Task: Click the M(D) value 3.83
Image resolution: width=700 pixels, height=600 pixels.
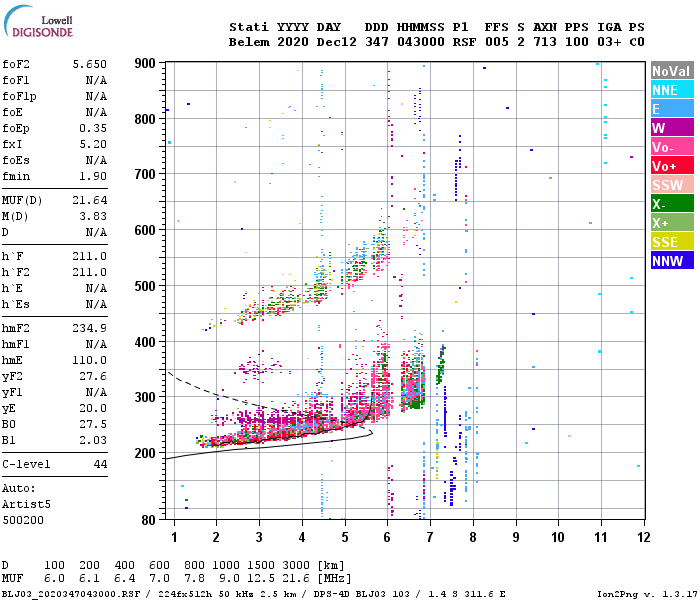Action: click(93, 217)
